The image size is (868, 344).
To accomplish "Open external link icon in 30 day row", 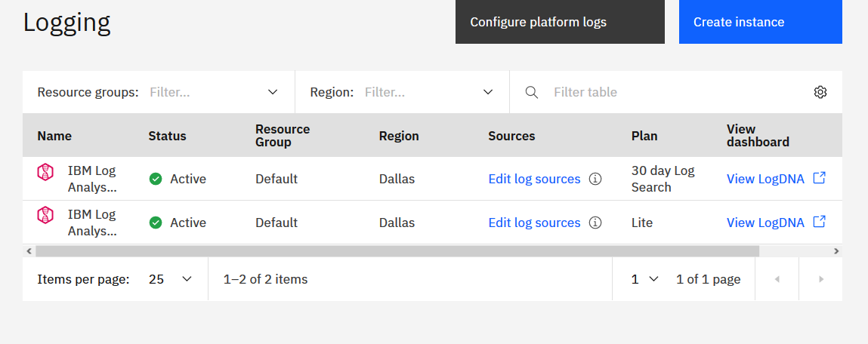I will tap(820, 178).
